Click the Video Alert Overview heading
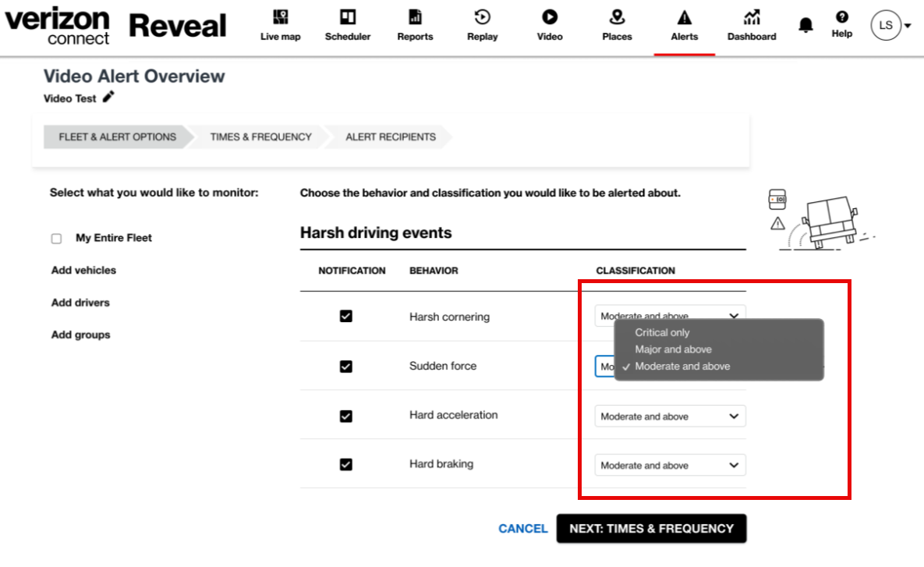Image resolution: width=924 pixels, height=567 pixels. click(134, 76)
